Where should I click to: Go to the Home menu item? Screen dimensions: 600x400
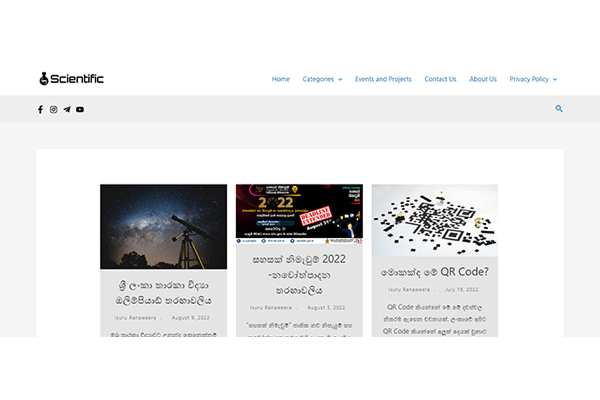(x=281, y=79)
